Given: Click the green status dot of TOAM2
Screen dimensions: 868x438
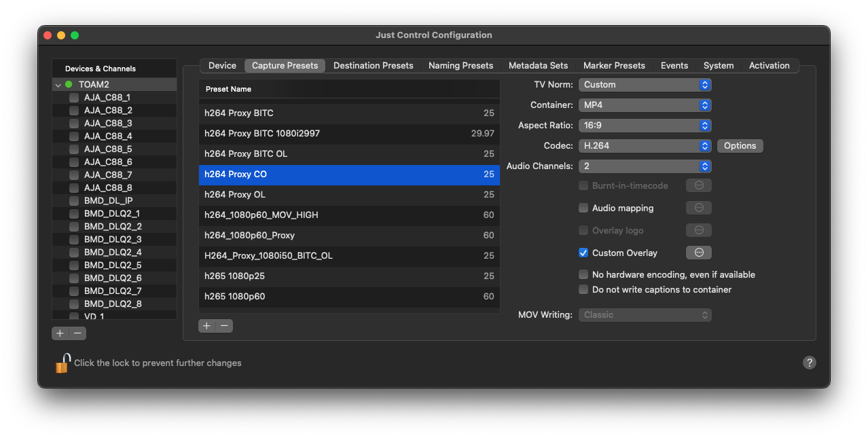Looking at the screenshot, I should [69, 85].
